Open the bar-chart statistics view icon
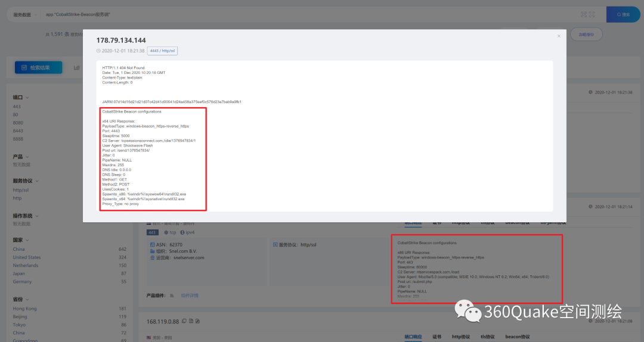This screenshot has height=342, width=644. [x=76, y=67]
